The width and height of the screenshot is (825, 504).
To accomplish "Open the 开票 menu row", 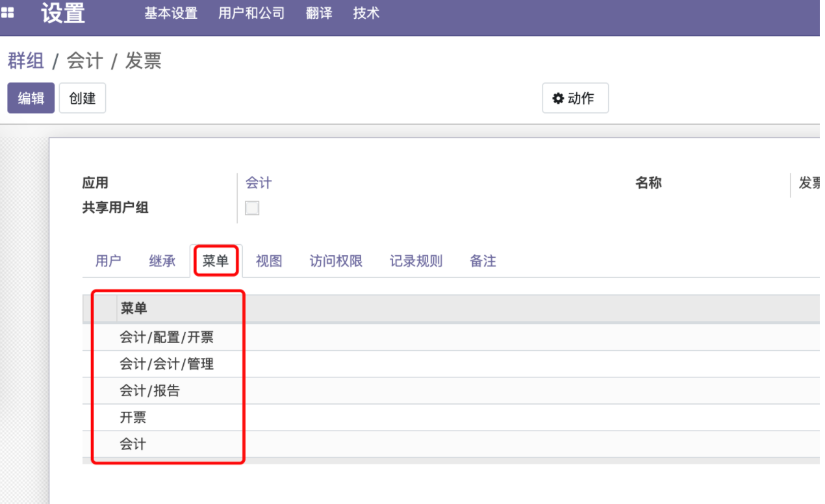I will tap(451, 418).
